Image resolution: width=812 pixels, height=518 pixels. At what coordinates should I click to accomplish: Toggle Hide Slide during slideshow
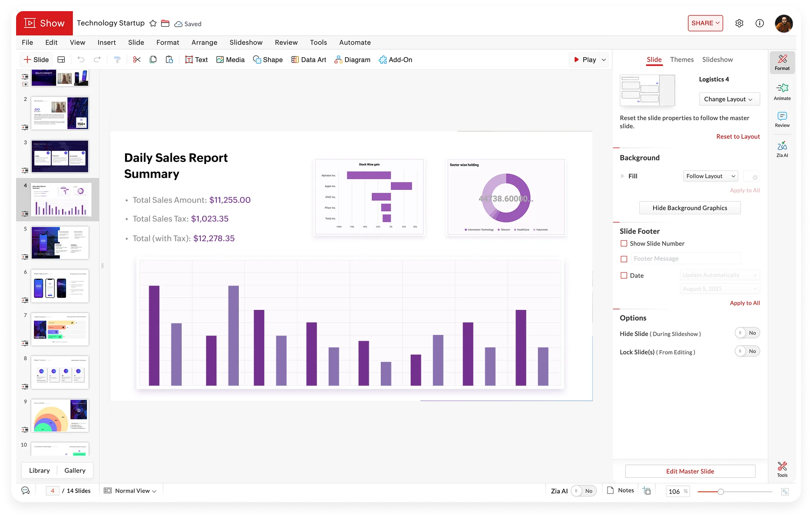(747, 333)
